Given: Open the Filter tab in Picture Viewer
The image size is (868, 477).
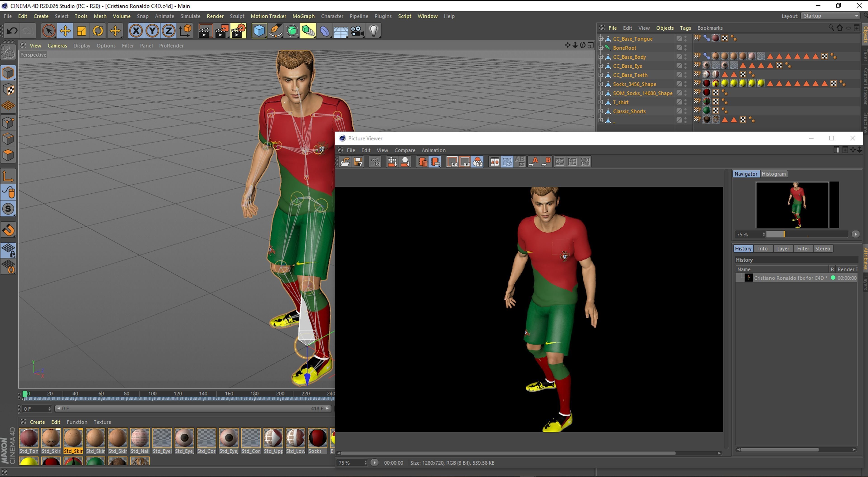Looking at the screenshot, I should (803, 249).
